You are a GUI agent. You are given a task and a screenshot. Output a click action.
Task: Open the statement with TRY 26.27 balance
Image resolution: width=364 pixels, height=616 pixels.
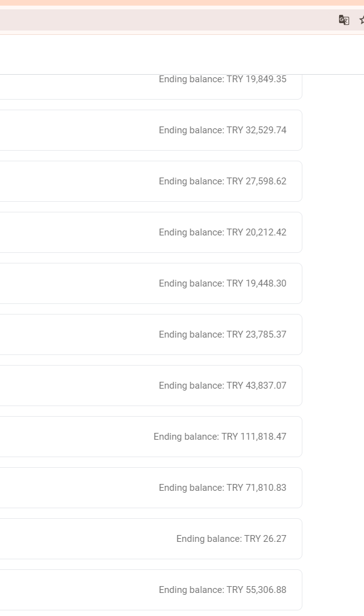(x=151, y=539)
